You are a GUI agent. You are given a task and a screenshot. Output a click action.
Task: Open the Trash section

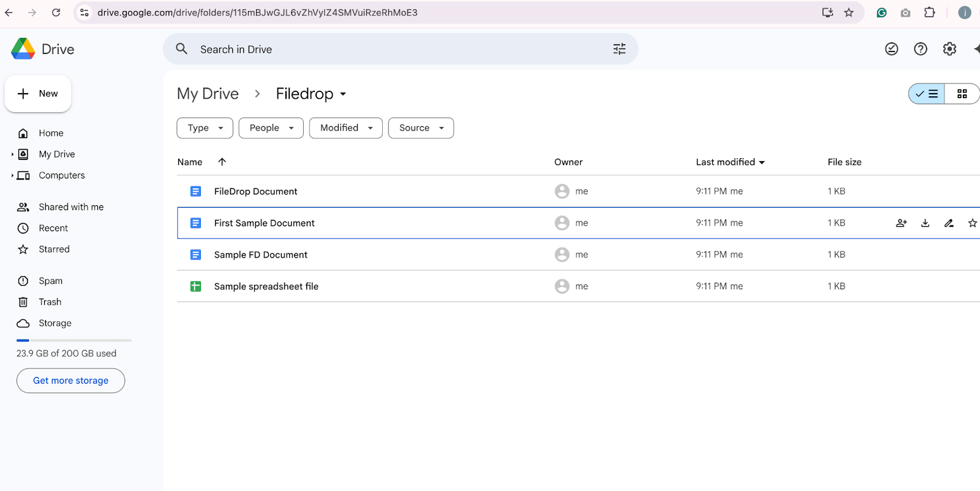[50, 302]
